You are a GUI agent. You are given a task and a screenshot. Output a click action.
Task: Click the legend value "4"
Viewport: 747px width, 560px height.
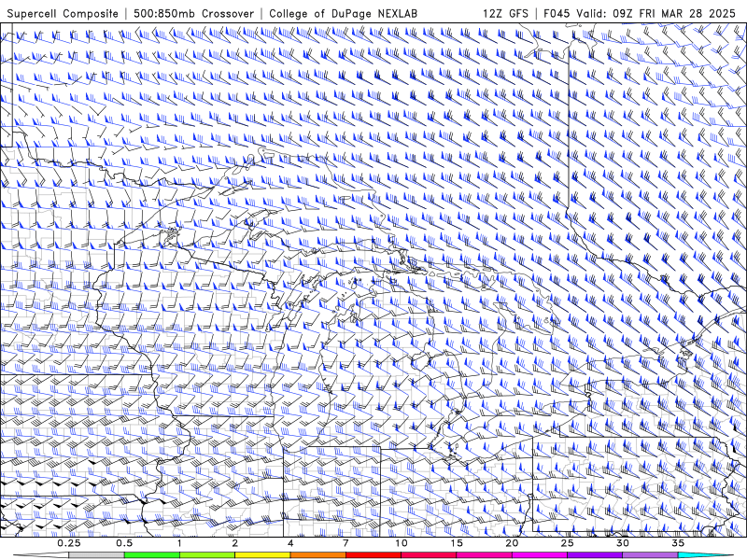click(x=290, y=543)
